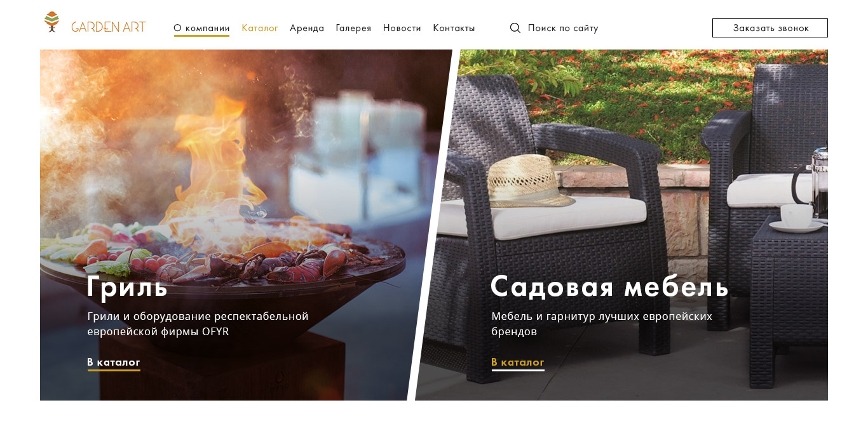Screen dimensions: 868x438
Task: Follow В каталог link under Гриль
Action: coord(114,362)
